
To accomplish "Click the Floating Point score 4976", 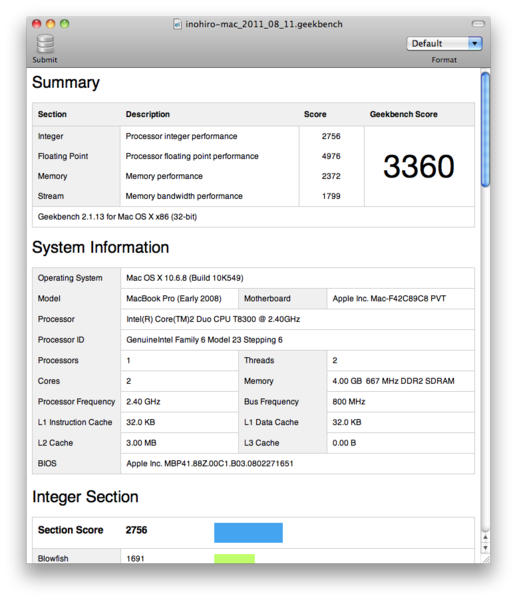I will coord(331,156).
